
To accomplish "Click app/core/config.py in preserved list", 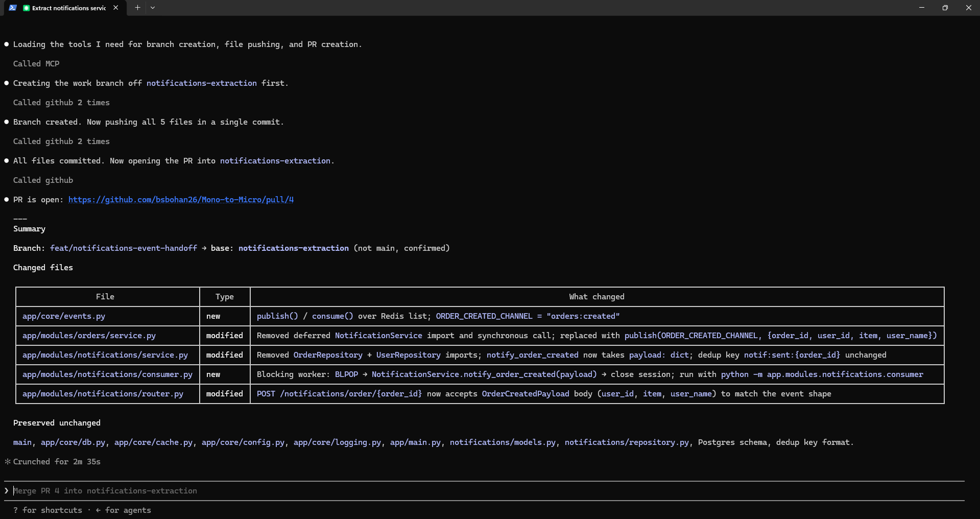I will pyautogui.click(x=243, y=442).
